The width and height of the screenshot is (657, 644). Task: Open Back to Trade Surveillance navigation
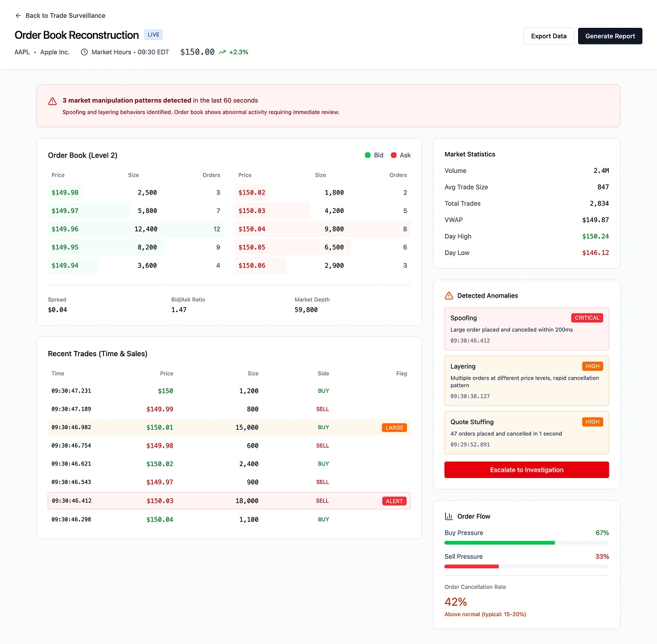coord(60,15)
